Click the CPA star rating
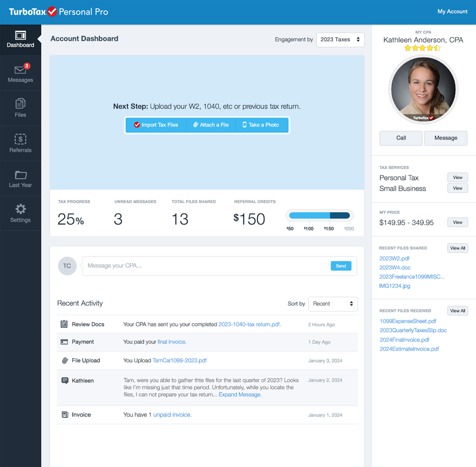Screen dimensions: 476x467 [422, 48]
